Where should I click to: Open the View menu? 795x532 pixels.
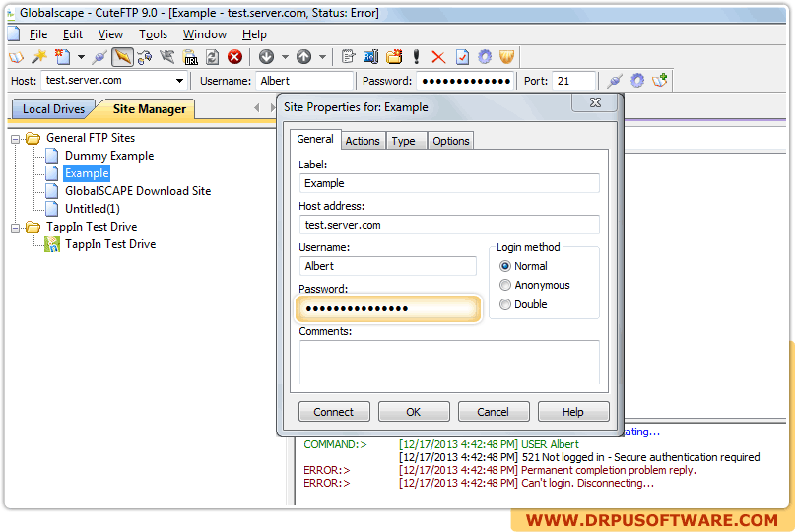point(110,34)
